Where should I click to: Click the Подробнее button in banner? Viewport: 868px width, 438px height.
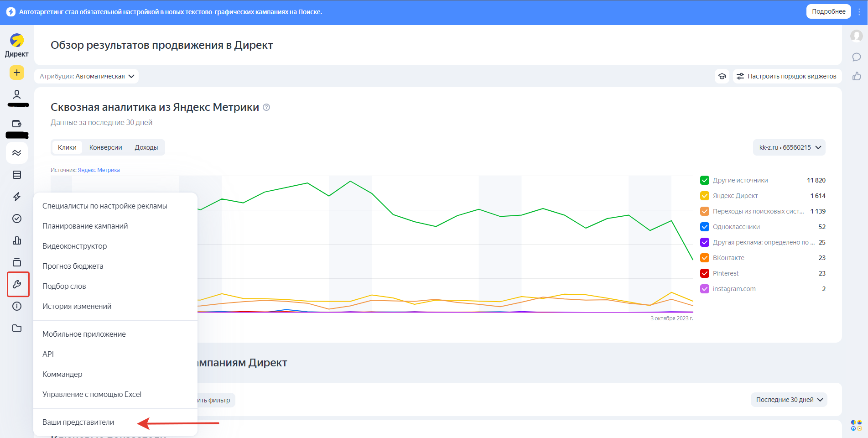[x=828, y=11]
